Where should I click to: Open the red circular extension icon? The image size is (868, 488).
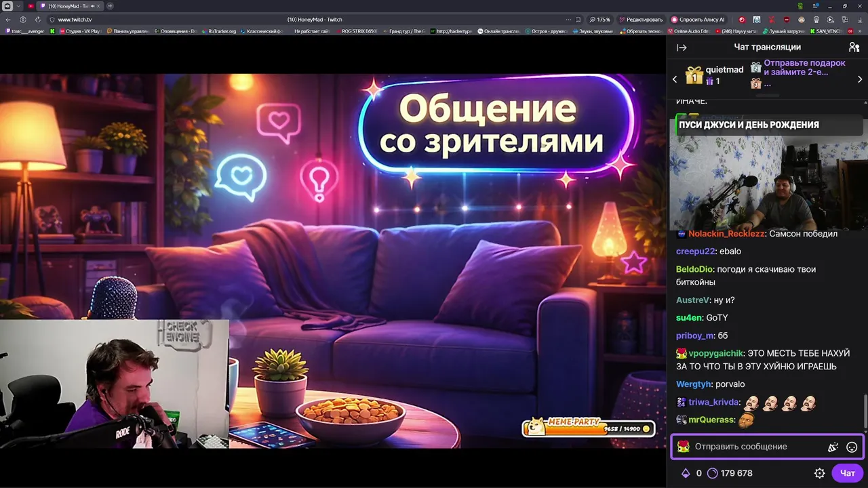[741, 20]
